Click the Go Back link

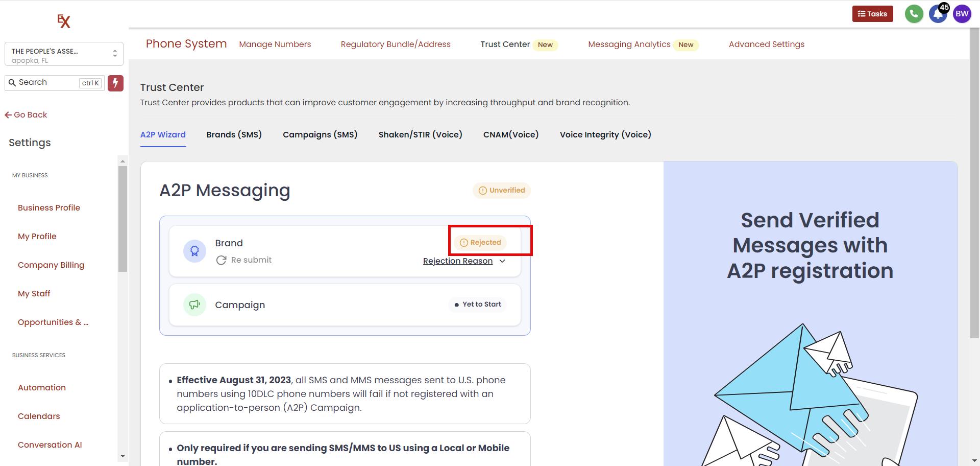point(26,115)
